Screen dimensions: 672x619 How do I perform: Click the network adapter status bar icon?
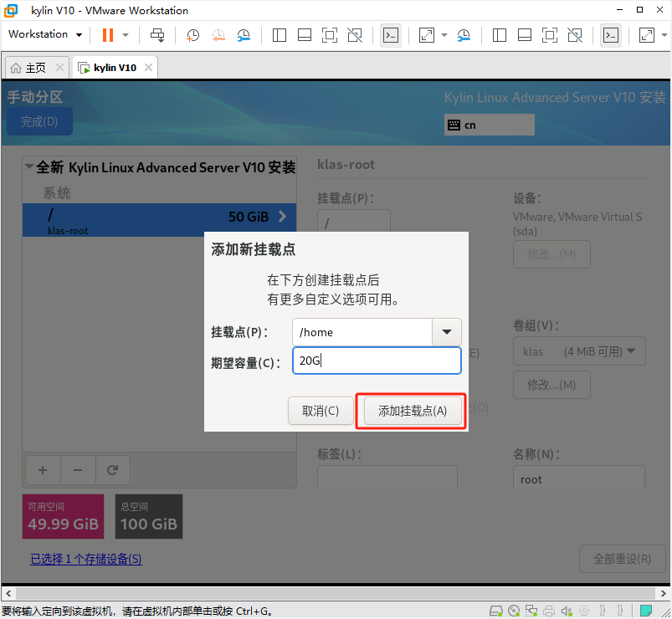531,611
